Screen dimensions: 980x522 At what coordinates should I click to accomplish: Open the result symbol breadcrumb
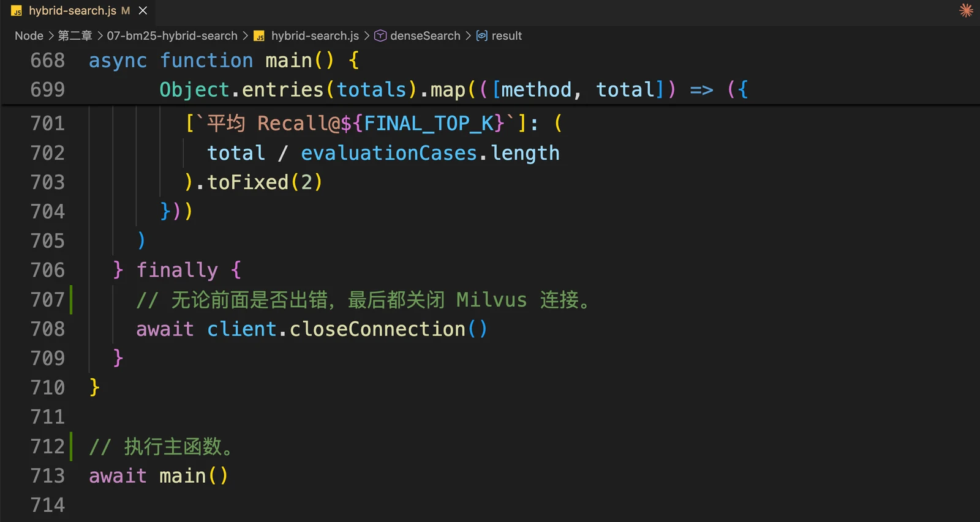click(507, 35)
